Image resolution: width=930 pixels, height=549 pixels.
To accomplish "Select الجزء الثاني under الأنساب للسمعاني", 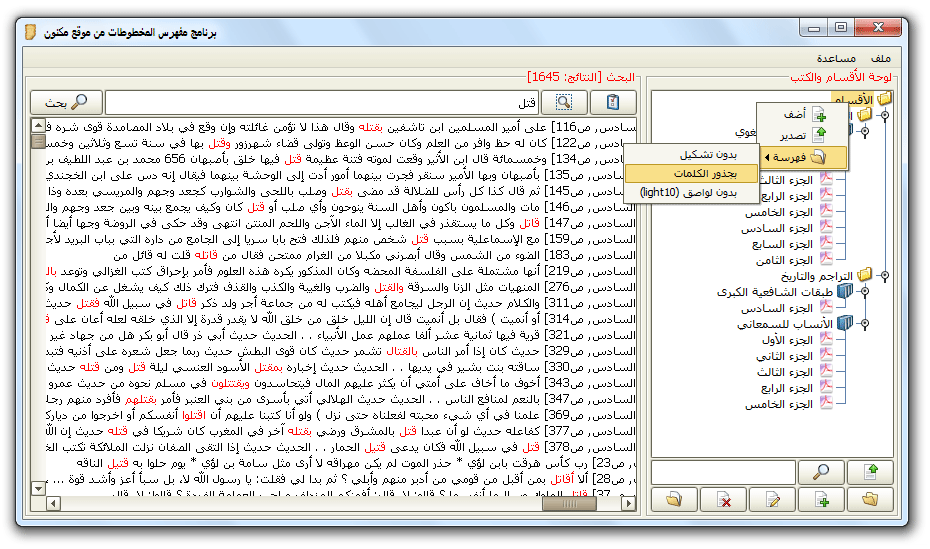I will pyautogui.click(x=784, y=356).
